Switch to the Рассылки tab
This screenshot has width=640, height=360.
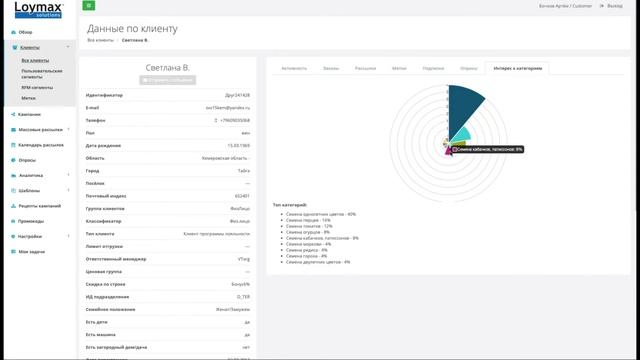[x=365, y=69]
